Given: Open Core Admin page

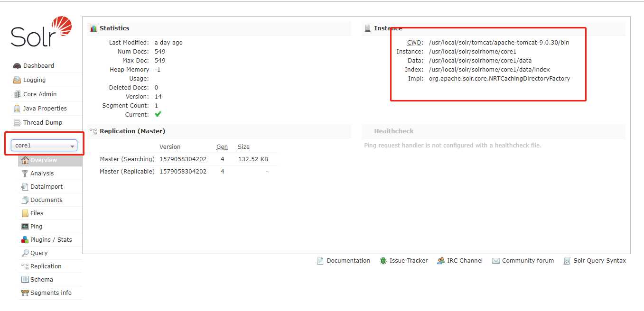Looking at the screenshot, I should coord(40,94).
